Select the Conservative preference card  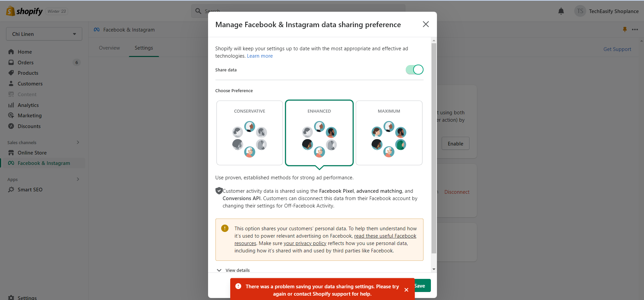[x=249, y=133]
